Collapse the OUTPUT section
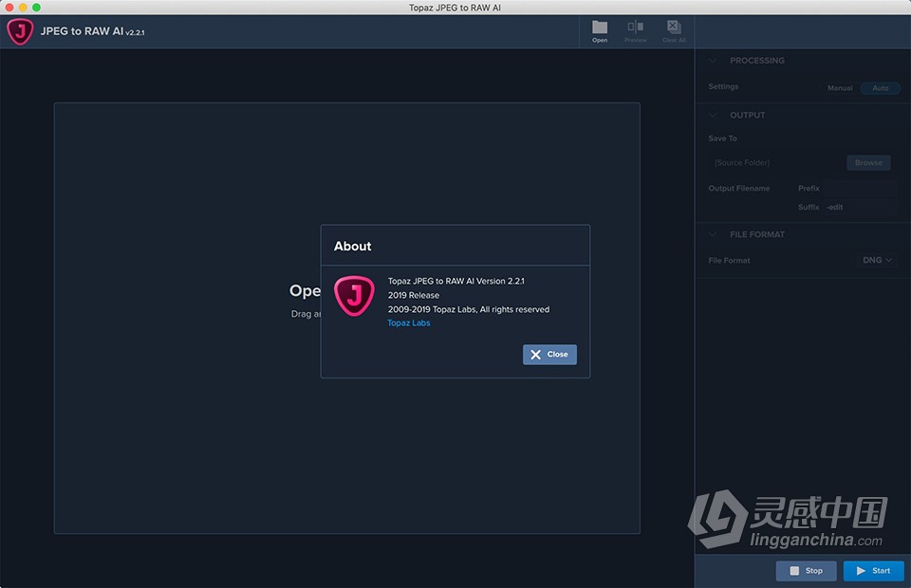 pos(713,115)
